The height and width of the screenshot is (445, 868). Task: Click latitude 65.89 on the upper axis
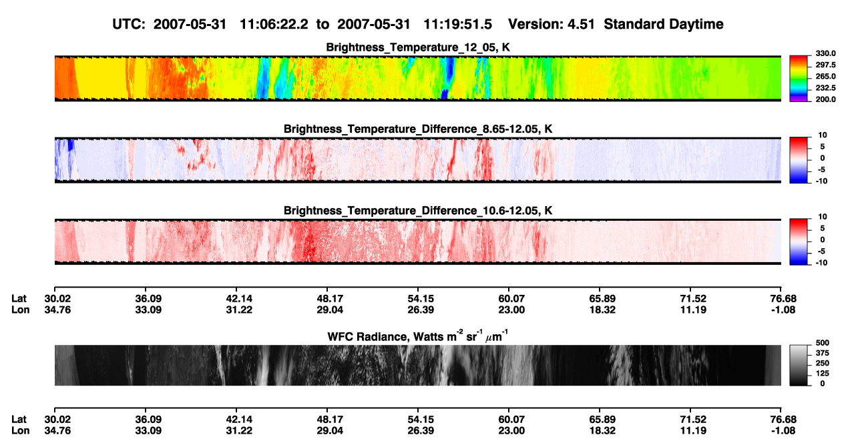[603, 299]
